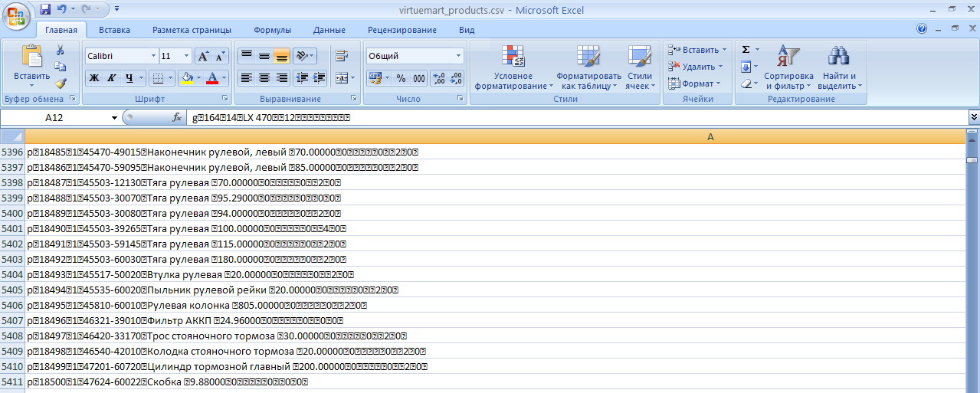Cut the selection with scissors icon
The width and height of the screenshot is (980, 393).
point(61,50)
